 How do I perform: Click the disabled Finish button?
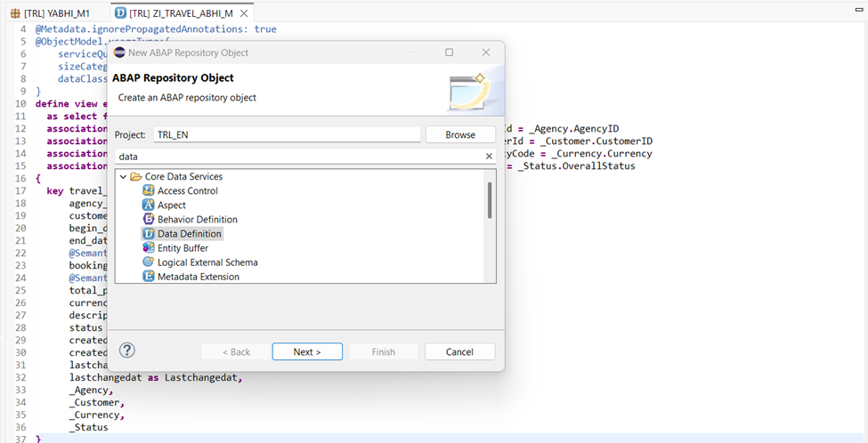(383, 351)
